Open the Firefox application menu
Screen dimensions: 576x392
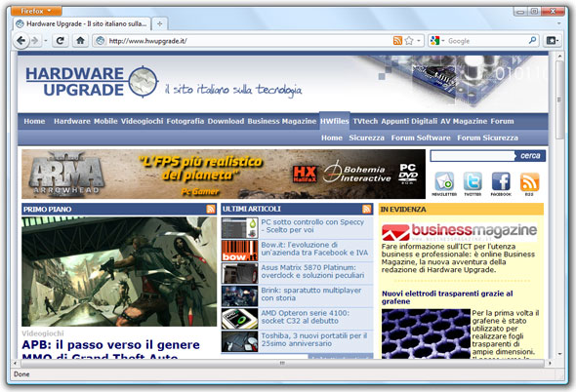(36, 11)
